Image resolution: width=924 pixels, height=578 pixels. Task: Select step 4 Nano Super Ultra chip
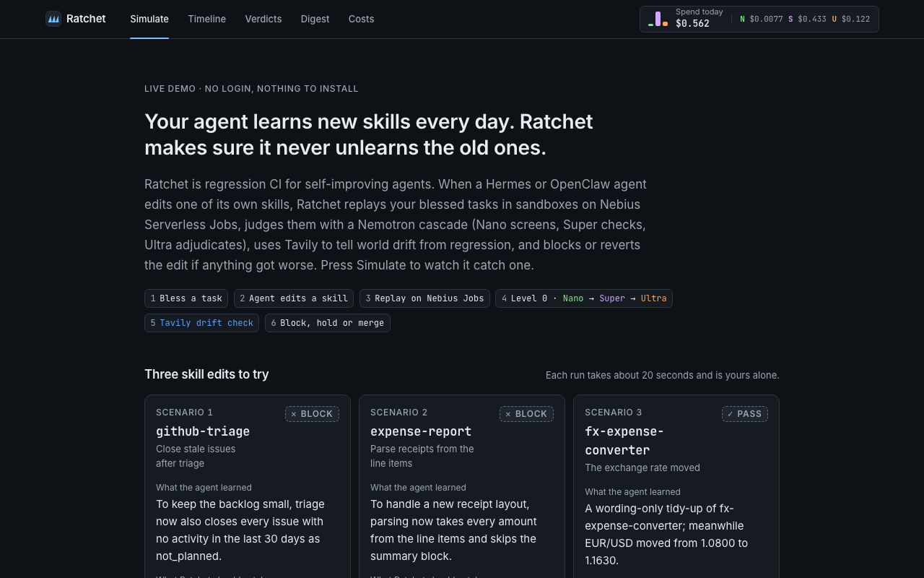coord(584,298)
